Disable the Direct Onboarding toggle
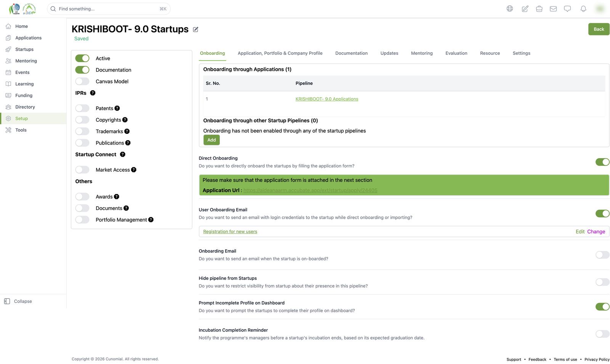 coord(602,162)
